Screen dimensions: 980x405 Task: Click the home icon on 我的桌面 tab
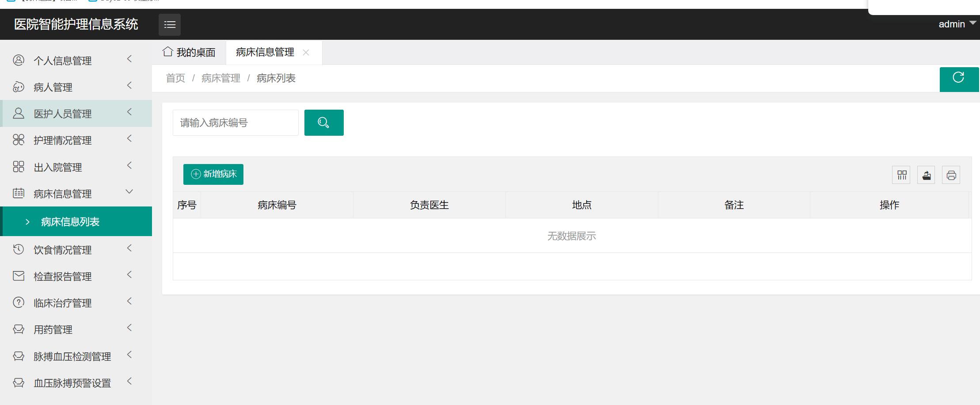[x=167, y=52]
